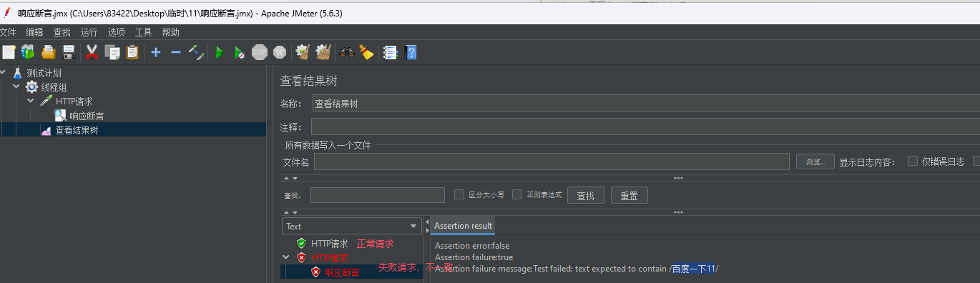Viewport: 980px width, 283px height.
Task: Click 'Assertion error:false' text line
Action: [x=472, y=246]
